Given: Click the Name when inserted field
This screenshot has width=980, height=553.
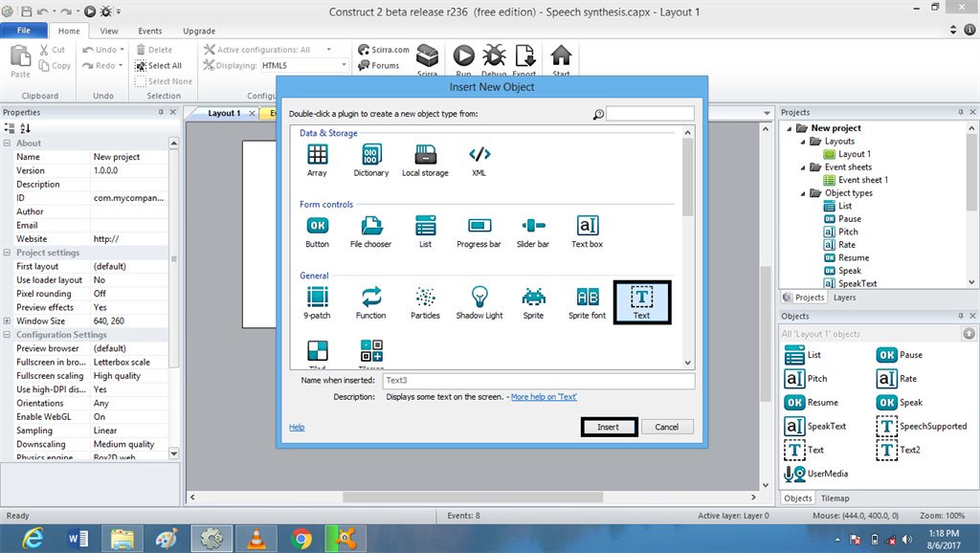Looking at the screenshot, I should point(538,380).
